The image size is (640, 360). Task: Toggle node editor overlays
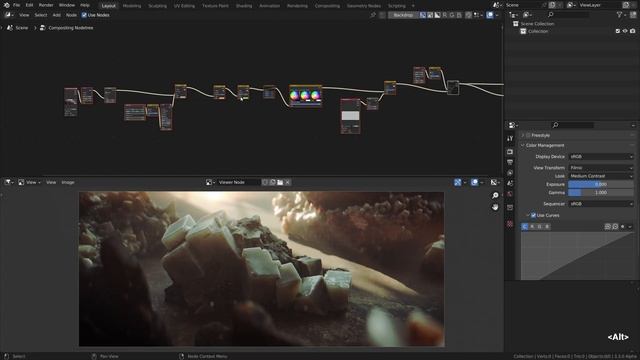pos(490,15)
